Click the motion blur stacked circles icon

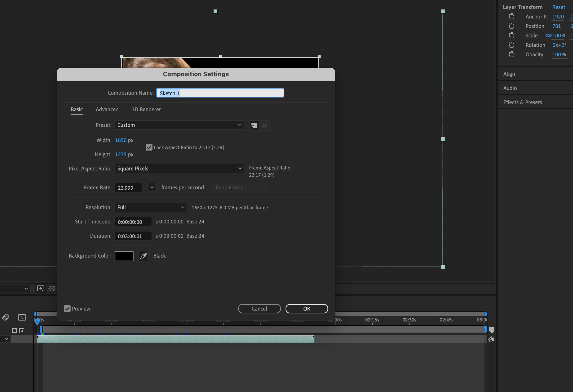point(6,317)
